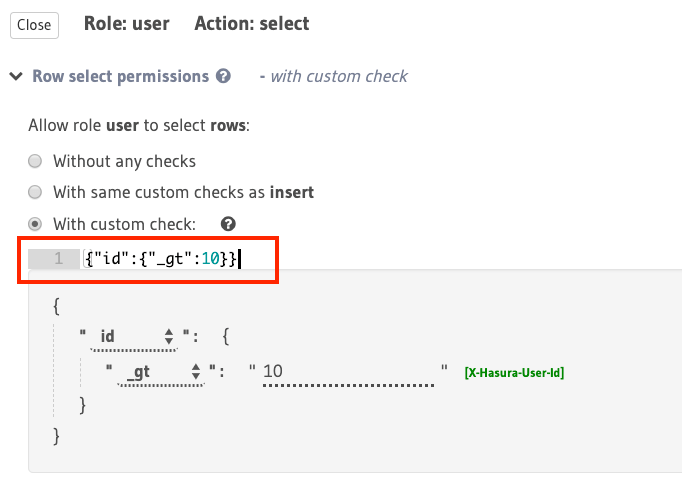Select the Without any checks option
Viewport: 682px width, 489px height.
pos(35,161)
